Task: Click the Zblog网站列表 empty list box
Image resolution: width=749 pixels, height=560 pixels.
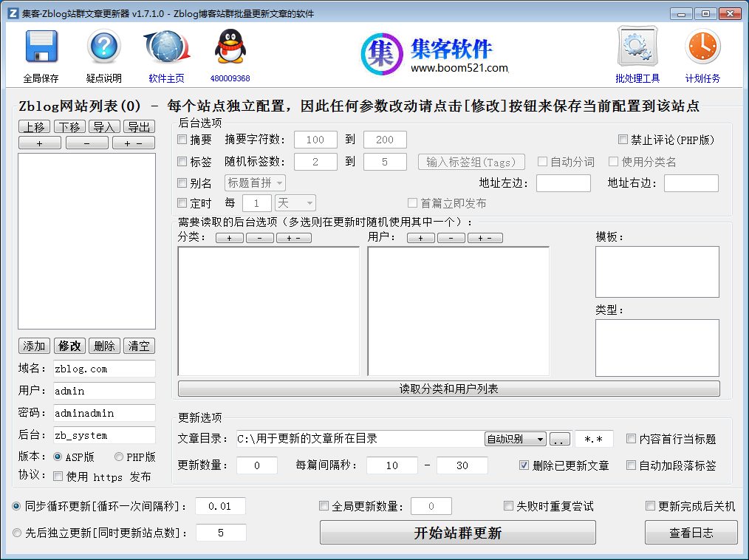Action: 87,242
